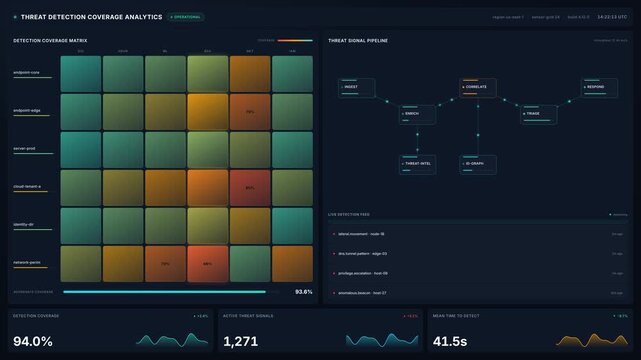The height and width of the screenshot is (360, 641).
Task: Click the region label in the header
Action: pos(508,17)
